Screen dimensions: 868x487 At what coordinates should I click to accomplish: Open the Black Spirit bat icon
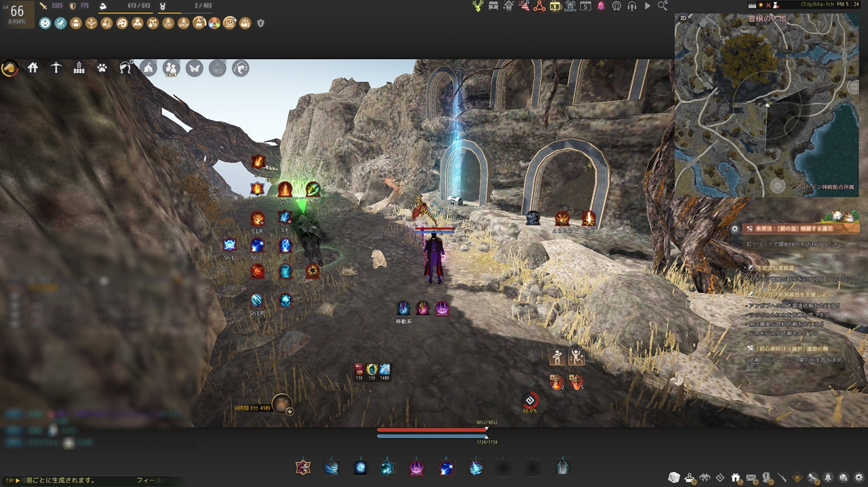point(705,478)
